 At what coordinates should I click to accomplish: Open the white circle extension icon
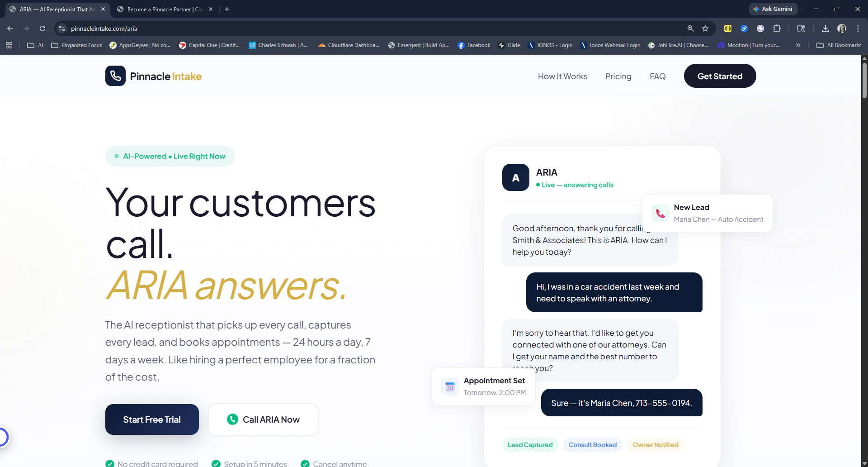(x=760, y=29)
